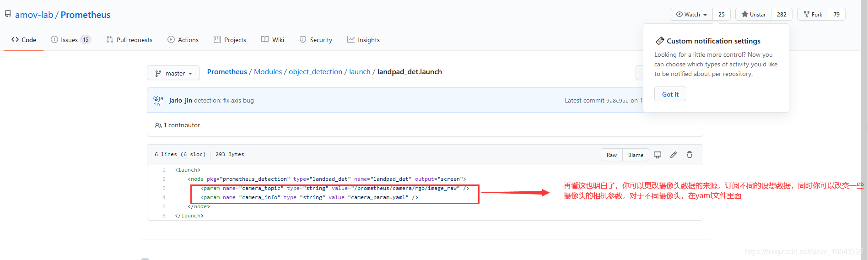Open commit message 'detection: fix axis bug'
The image size is (868, 260).
pos(224,100)
